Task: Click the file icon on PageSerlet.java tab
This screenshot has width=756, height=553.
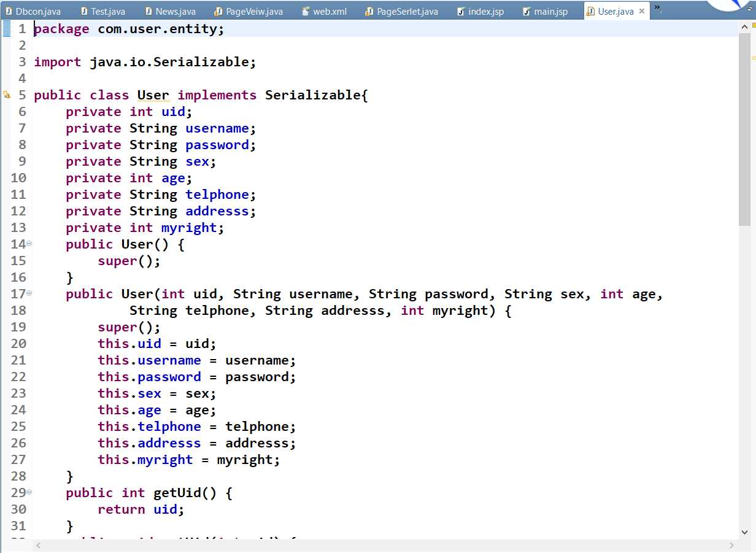Action: pos(369,11)
